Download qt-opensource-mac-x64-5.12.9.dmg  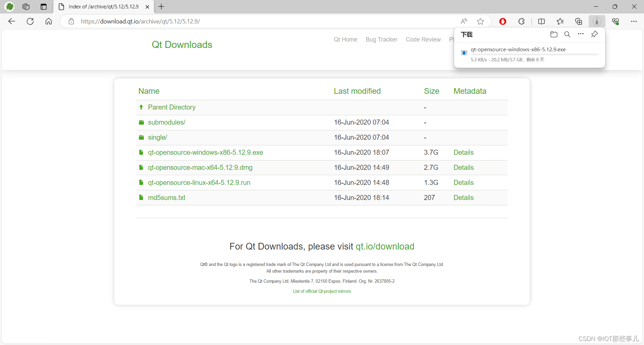pyautogui.click(x=200, y=167)
